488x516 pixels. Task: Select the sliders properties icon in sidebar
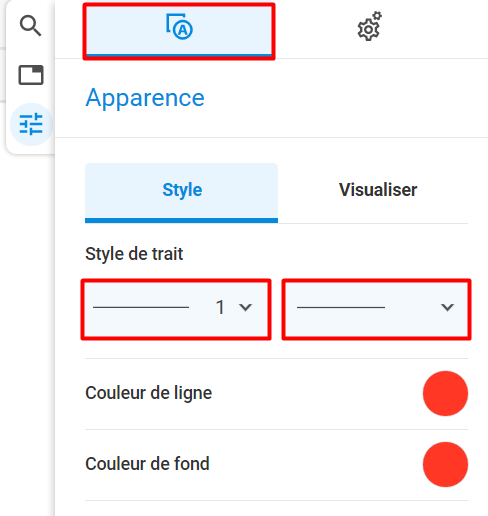[31, 124]
